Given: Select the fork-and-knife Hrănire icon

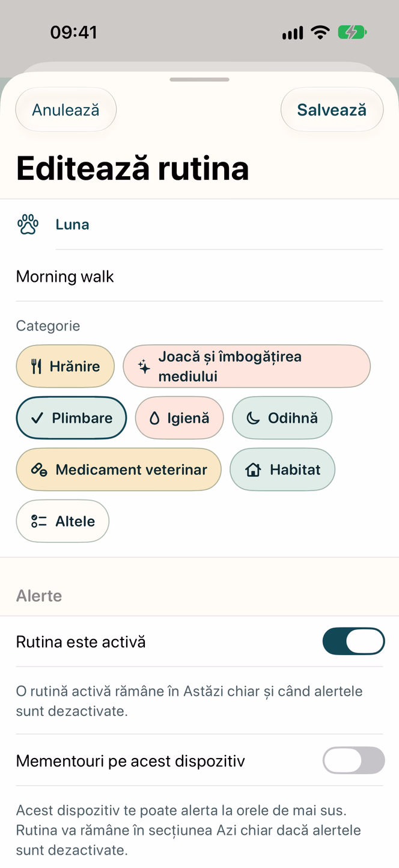Looking at the screenshot, I should 37,366.
